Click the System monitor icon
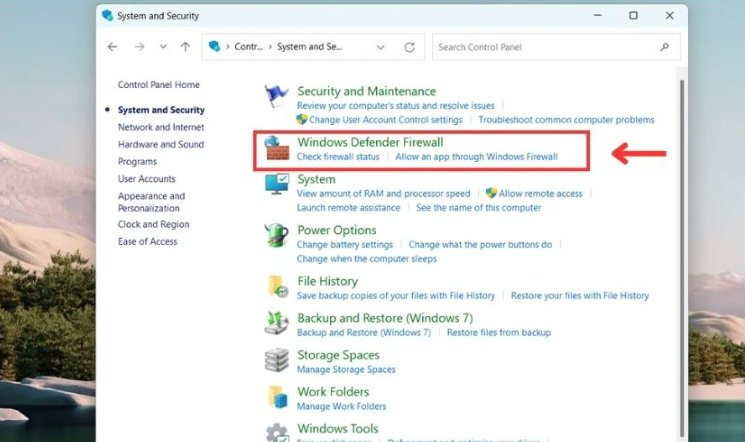Viewport: 745px width, 442px height. [276, 185]
